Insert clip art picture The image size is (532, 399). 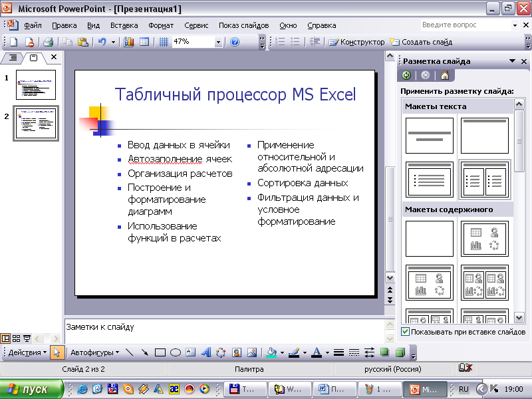[x=237, y=352]
